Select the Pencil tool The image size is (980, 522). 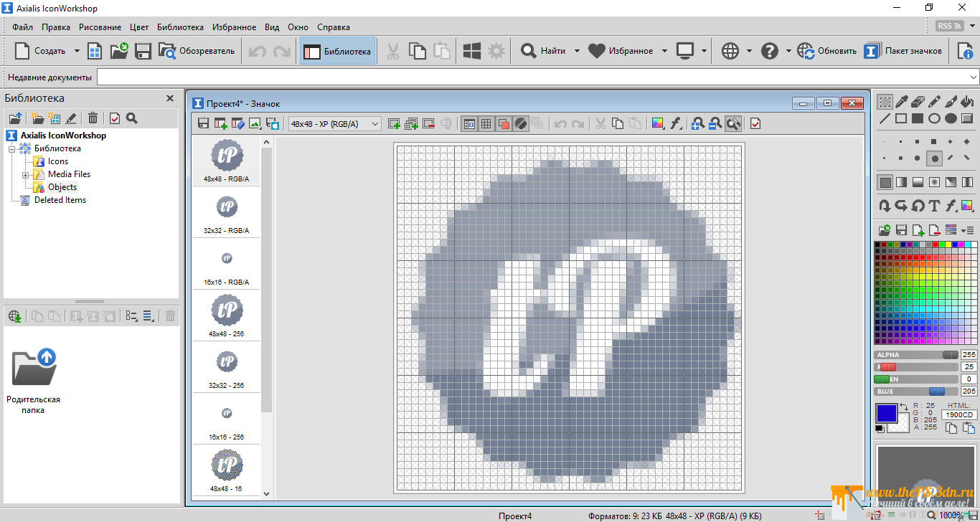tap(935, 101)
